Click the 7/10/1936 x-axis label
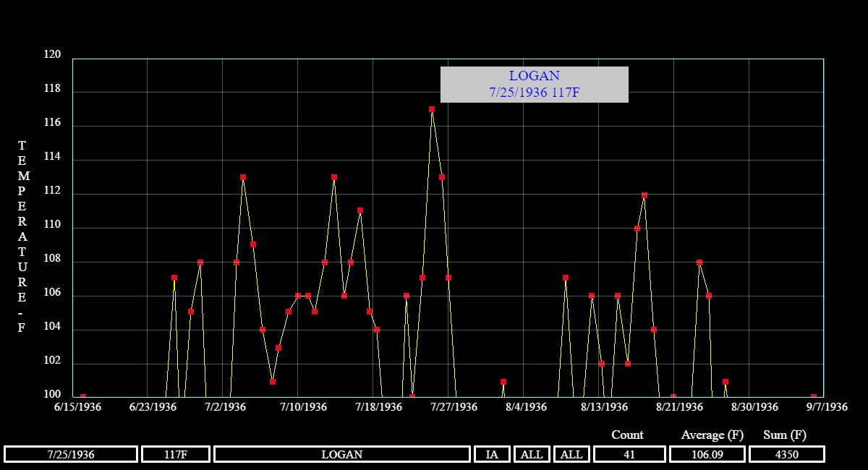Image resolution: width=868 pixels, height=470 pixels. (x=304, y=407)
